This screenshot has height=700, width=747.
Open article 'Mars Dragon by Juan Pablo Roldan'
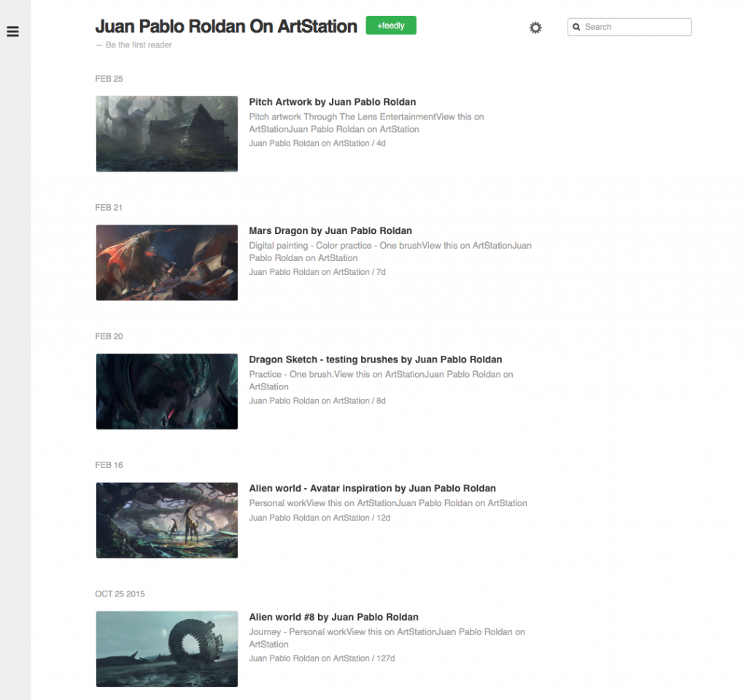(x=330, y=231)
